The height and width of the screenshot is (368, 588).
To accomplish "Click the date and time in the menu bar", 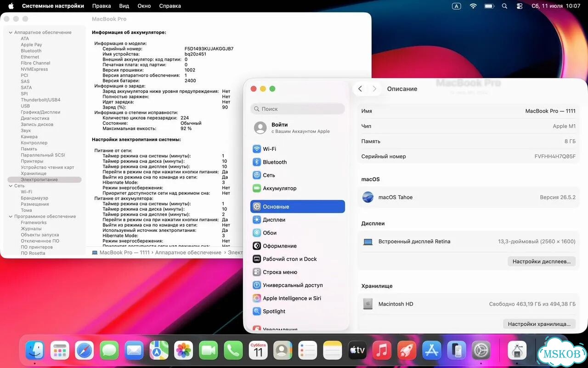I will click(x=556, y=6).
